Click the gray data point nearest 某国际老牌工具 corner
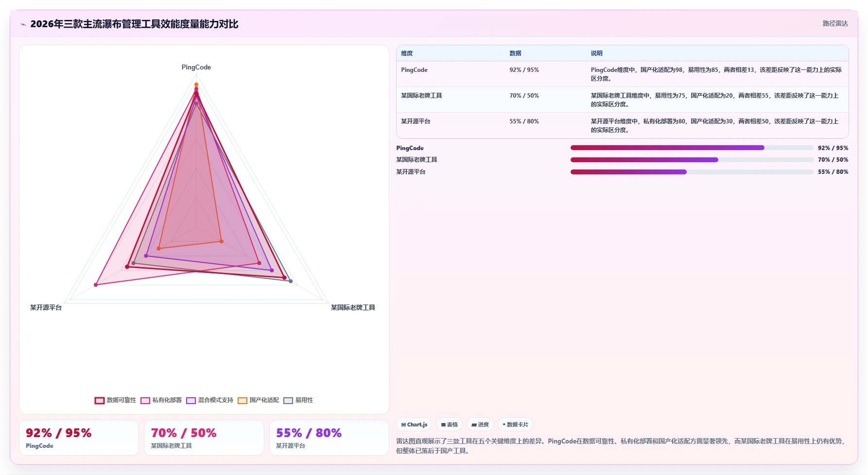Screen dimensions: 868x475 click(x=291, y=281)
